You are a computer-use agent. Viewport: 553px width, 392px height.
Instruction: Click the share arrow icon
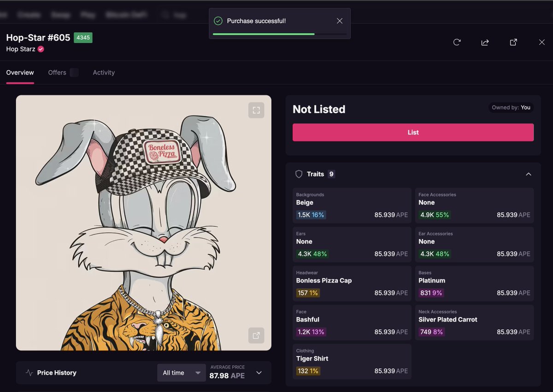click(485, 42)
